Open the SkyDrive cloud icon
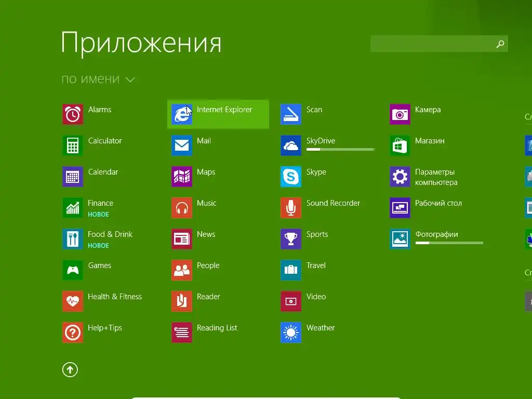Image resolution: width=532 pixels, height=399 pixels. coord(291,145)
